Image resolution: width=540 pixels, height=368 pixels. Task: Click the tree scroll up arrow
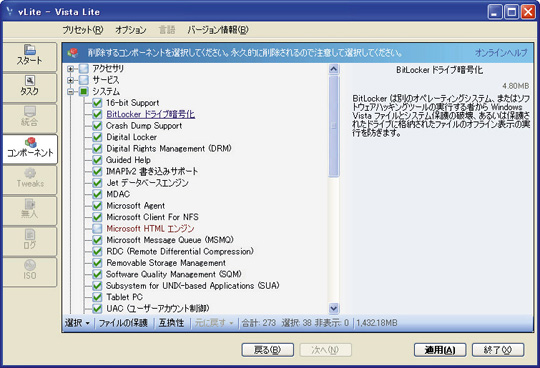pyautogui.click(x=334, y=69)
